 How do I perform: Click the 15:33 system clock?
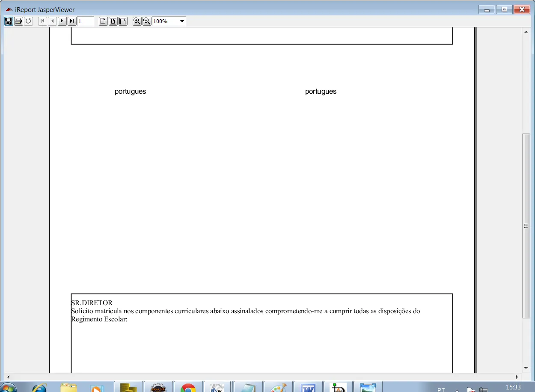[513, 387]
